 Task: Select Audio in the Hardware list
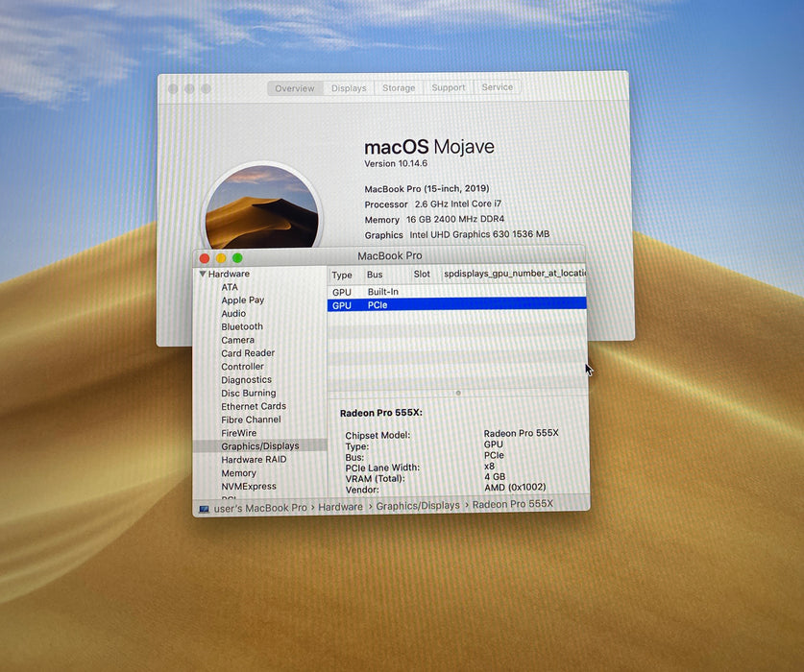[233, 314]
